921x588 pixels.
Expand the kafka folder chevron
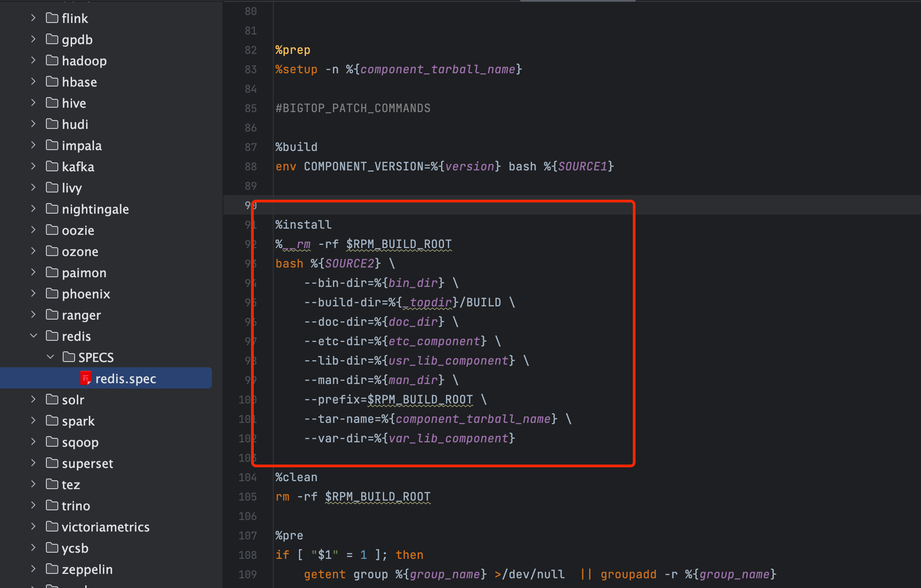coord(33,166)
